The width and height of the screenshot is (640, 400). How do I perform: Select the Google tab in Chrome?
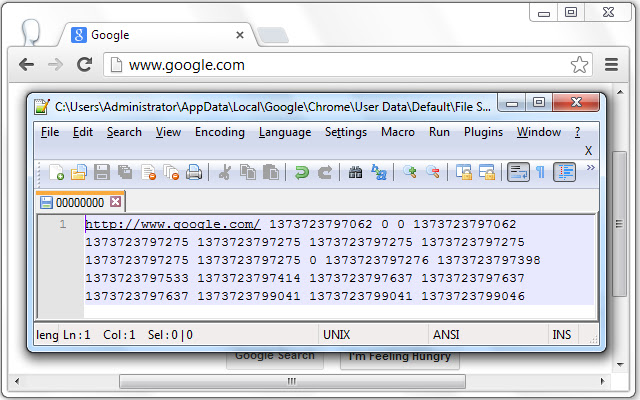point(157,35)
